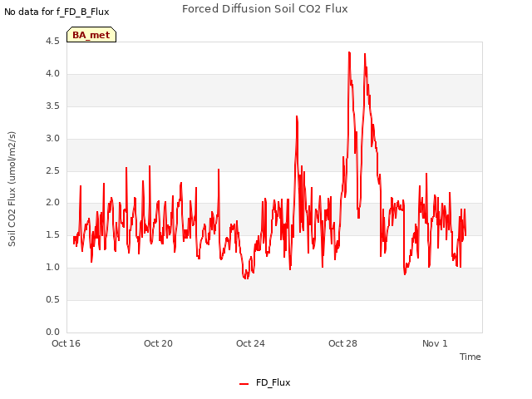The height and width of the screenshot is (399, 532).
Task: Click the 3.0 y-axis tick label
Action: 52,138
